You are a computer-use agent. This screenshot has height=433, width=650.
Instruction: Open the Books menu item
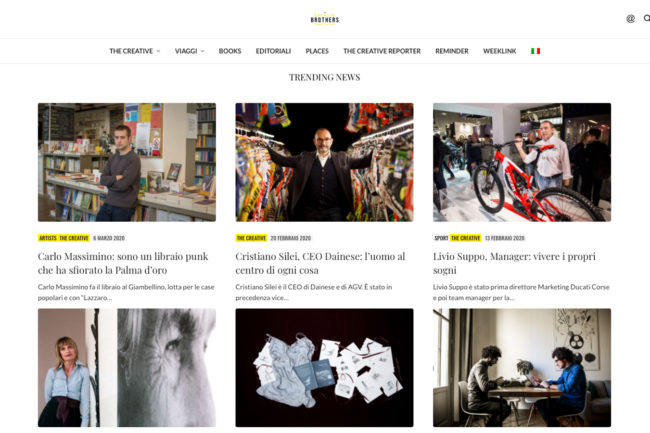point(230,51)
